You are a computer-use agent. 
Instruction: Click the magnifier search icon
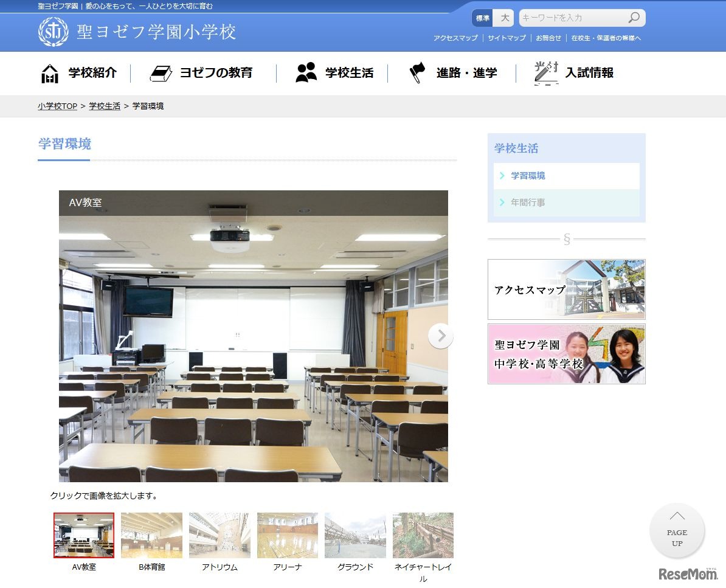click(x=634, y=18)
